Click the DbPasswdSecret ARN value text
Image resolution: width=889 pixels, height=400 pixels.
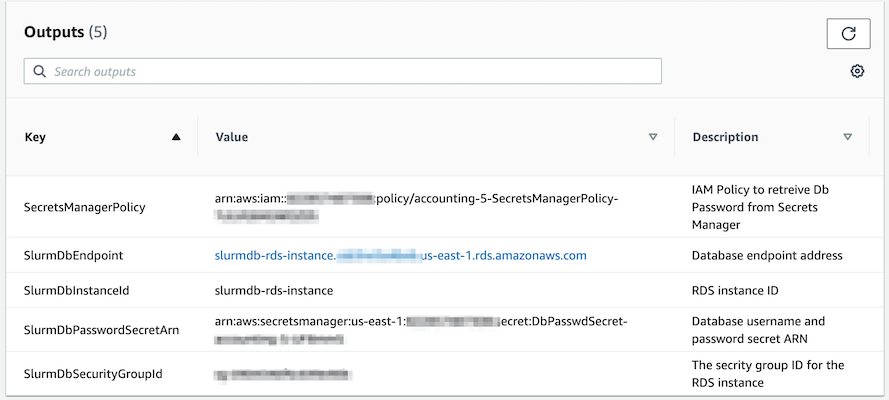click(x=421, y=330)
